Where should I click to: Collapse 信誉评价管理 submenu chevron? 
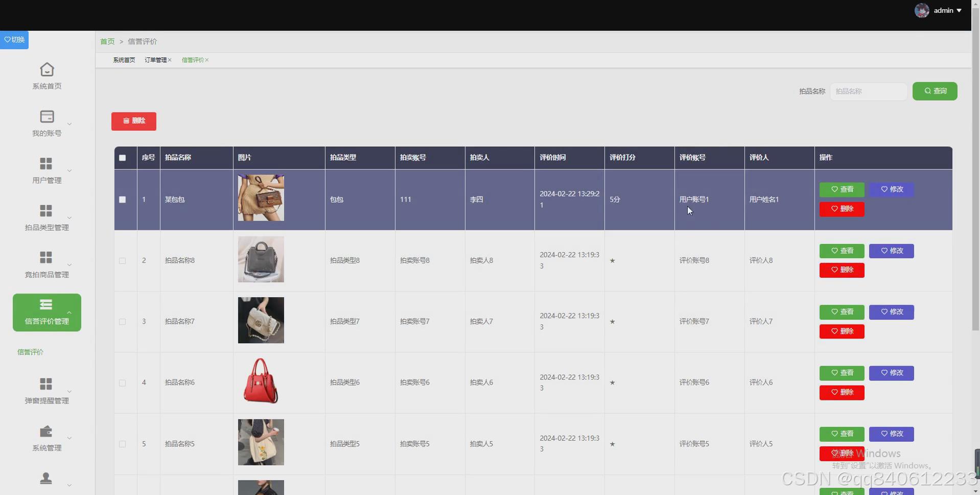pos(69,312)
